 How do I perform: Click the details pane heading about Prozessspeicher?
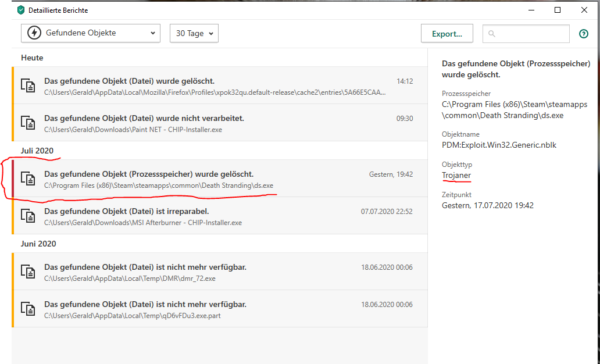[516, 69]
